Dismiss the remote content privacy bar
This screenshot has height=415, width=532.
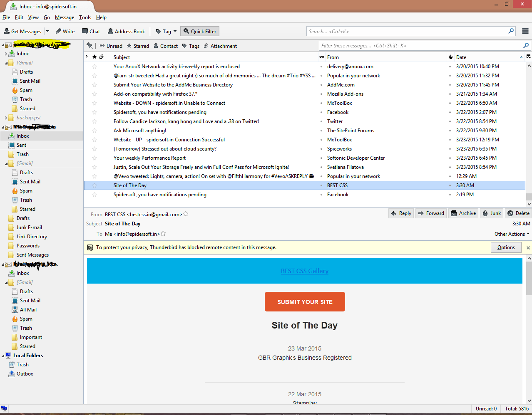point(528,248)
